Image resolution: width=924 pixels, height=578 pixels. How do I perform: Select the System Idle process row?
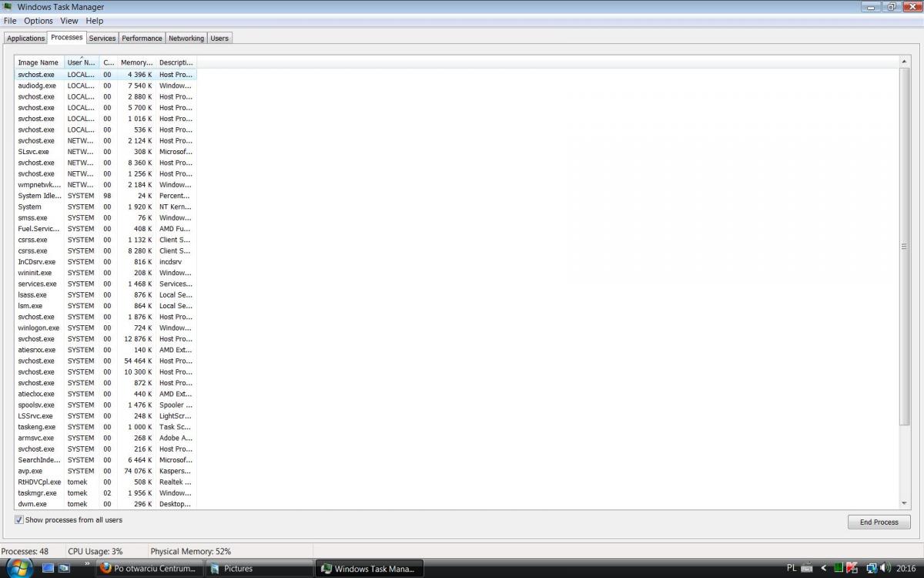coord(105,196)
